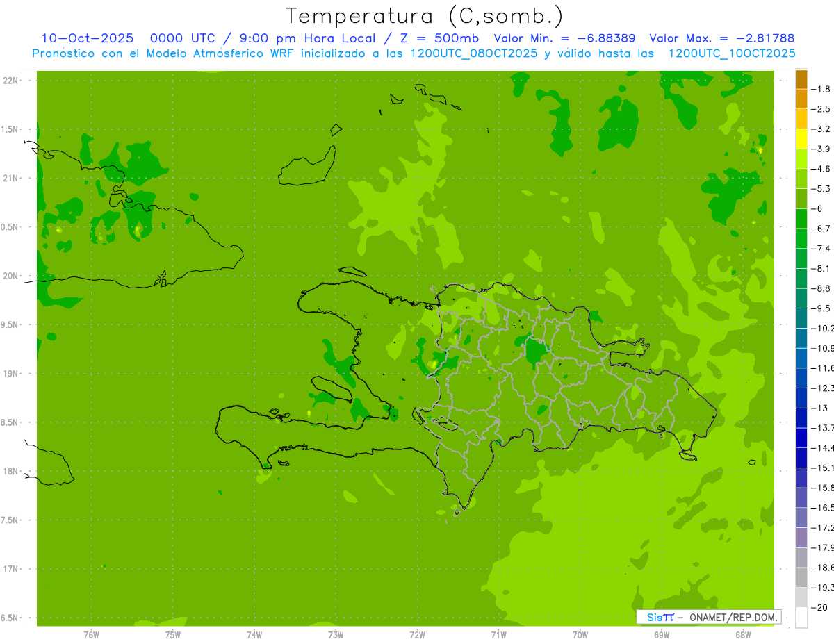The width and height of the screenshot is (834, 644).
Task: Click the "-2.5" color bar label
Action: (822, 109)
